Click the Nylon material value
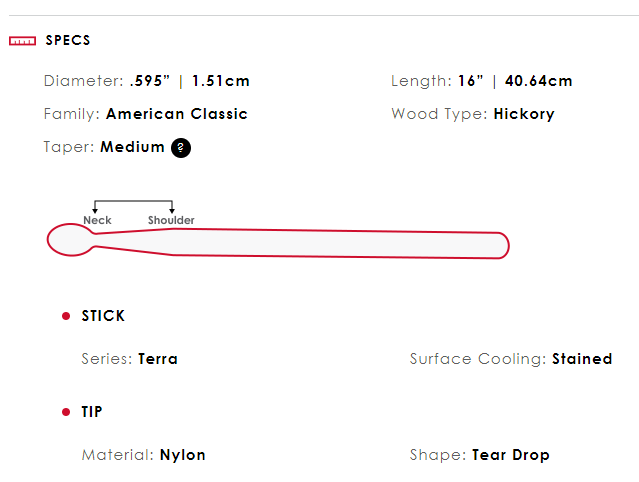Screen dimensions: 639x482 pos(182,455)
